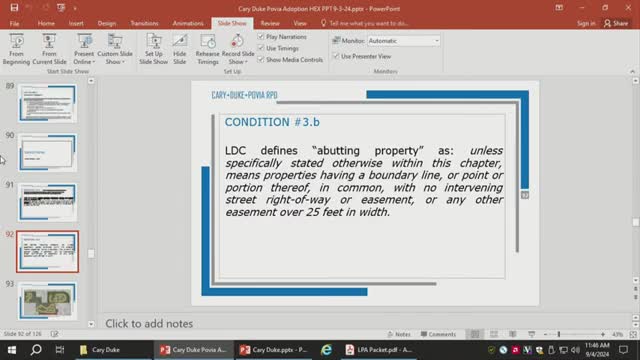
Task: Toggle the Use Presenter View checkbox
Action: coord(336,56)
